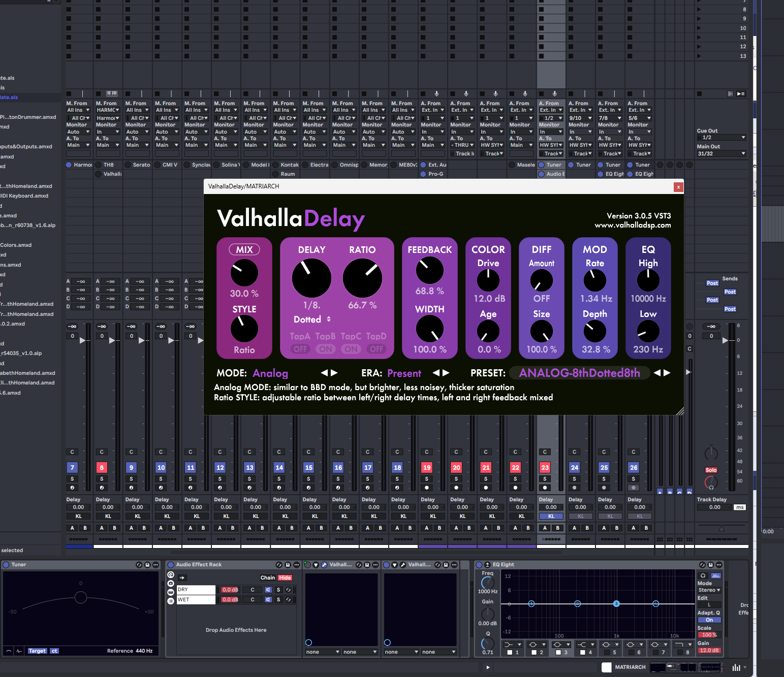Click the DRY chain speaker activator icon
Screen dimensions: 784x677
click(x=268, y=590)
